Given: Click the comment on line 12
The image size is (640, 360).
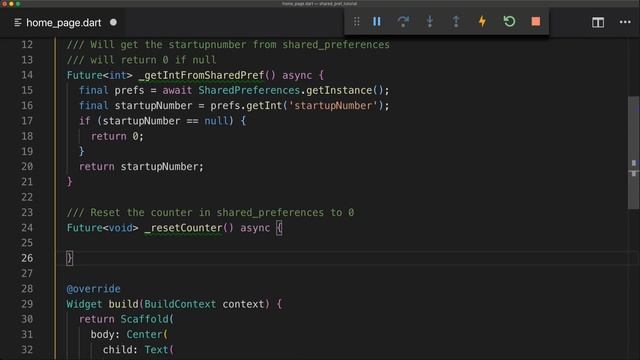Looking at the screenshot, I should click(228, 44).
